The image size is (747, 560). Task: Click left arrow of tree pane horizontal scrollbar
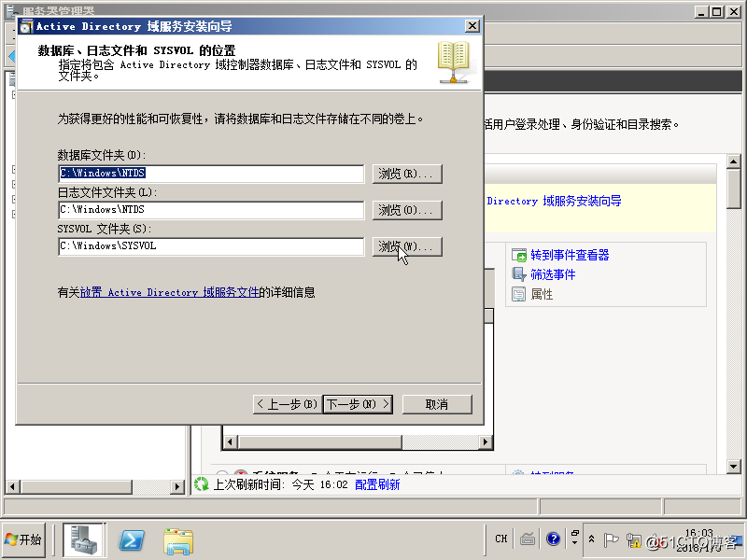click(12, 486)
